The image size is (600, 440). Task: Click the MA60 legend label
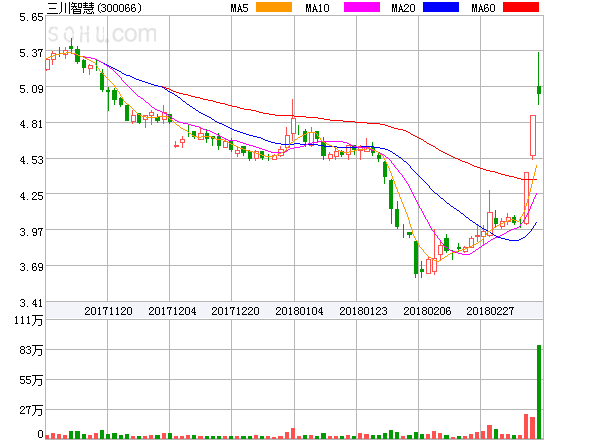tap(483, 8)
